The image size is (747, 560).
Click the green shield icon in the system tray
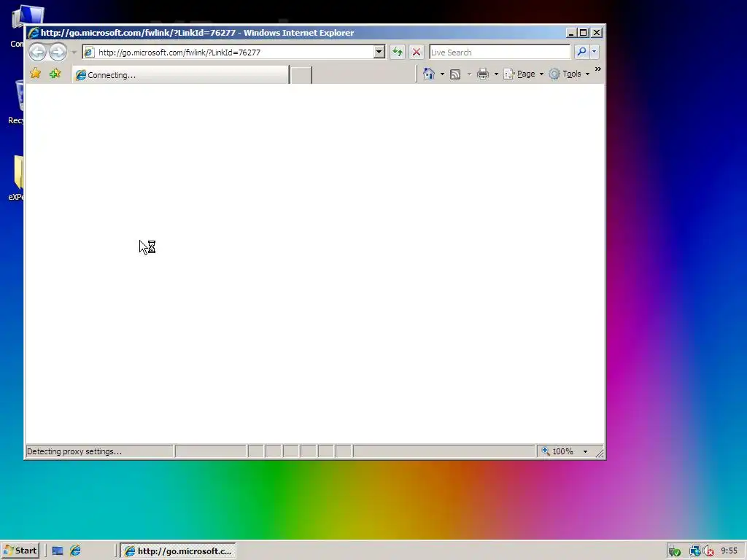674,551
